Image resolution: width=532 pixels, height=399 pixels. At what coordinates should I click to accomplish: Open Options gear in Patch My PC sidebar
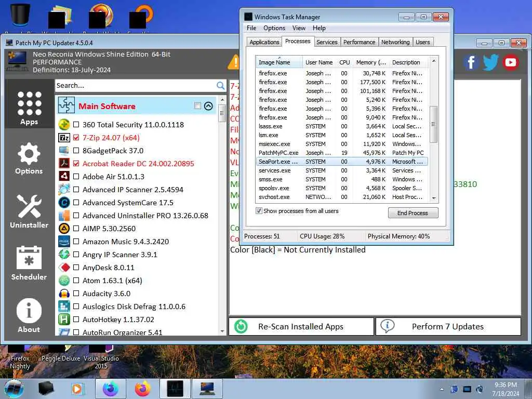tap(29, 158)
